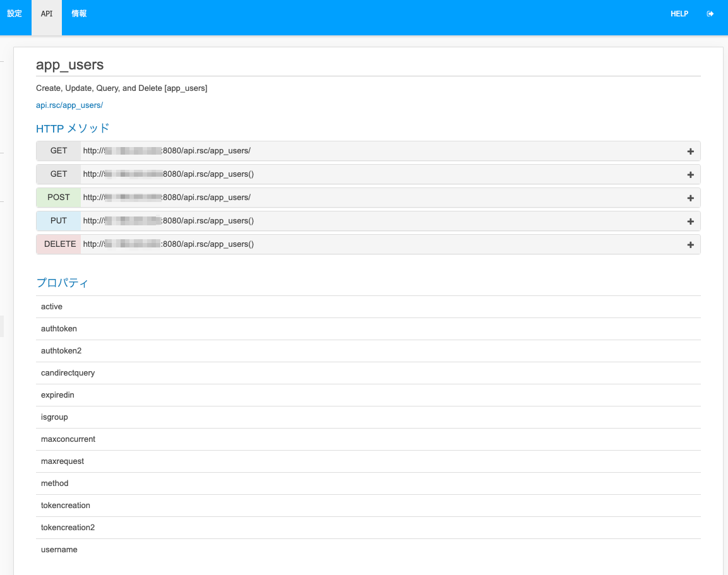
Task: Expand the DELETE app_users() row
Action: (x=690, y=244)
